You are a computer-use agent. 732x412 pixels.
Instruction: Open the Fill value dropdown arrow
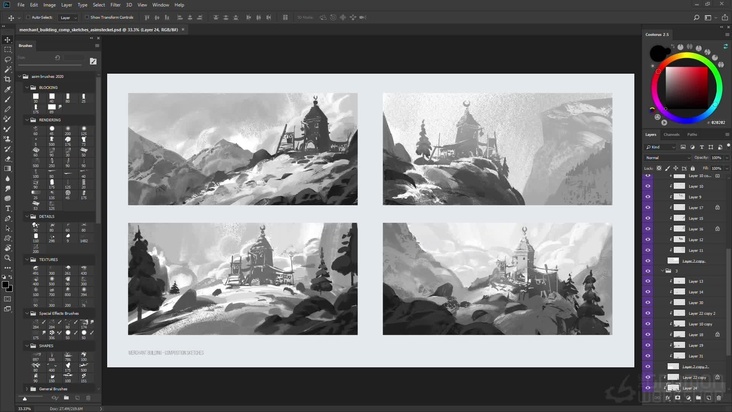click(726, 168)
